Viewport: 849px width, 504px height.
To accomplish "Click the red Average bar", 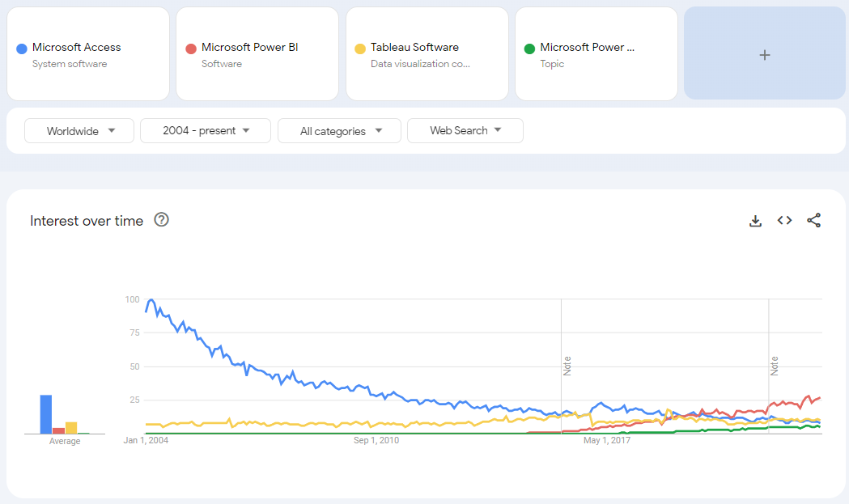I will coord(58,431).
